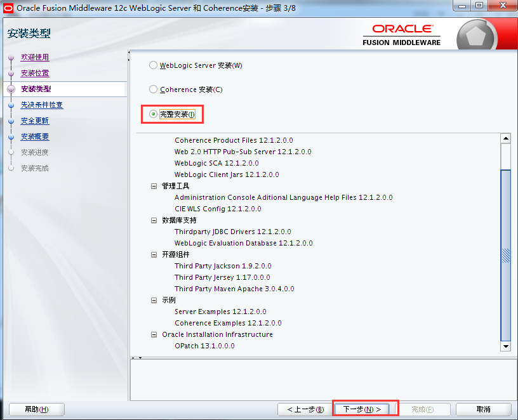
Task: Select Third Party Jackson 1.9.2.0.0 row
Action: (223, 266)
